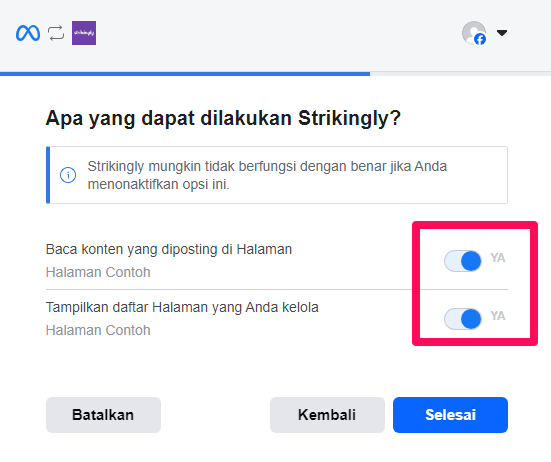Click the Batalkan button
The width and height of the screenshot is (551, 462).
103,415
